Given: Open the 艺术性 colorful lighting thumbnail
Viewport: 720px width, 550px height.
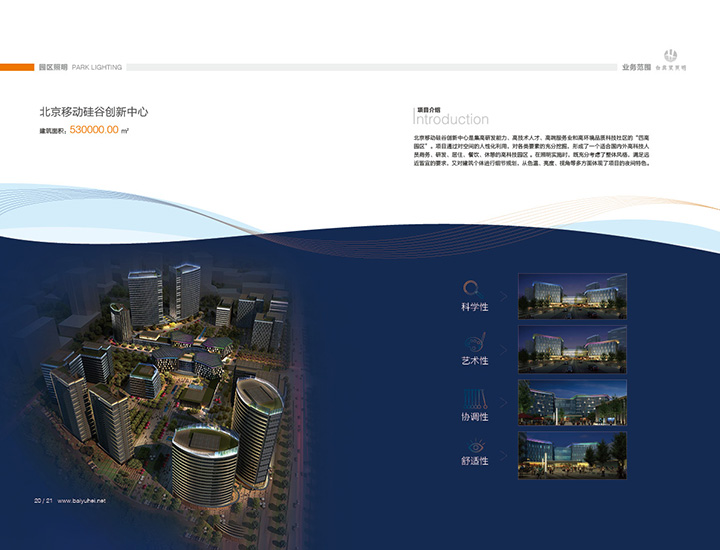Looking at the screenshot, I should pos(573,349).
